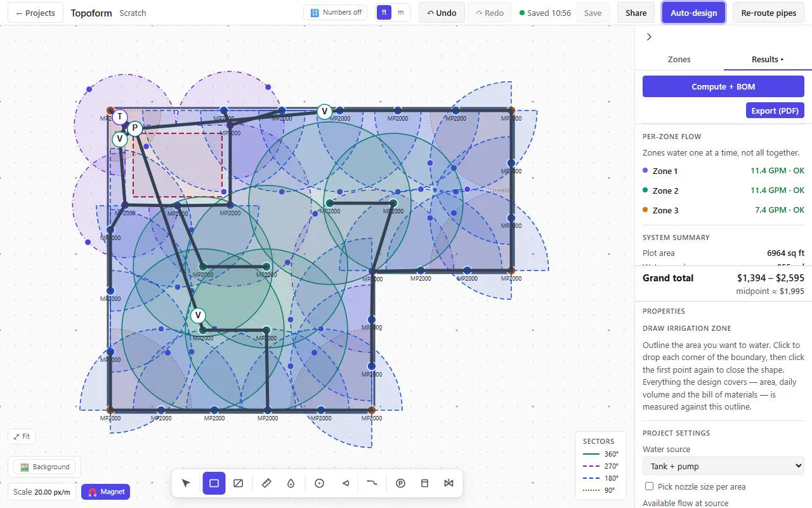Click the V valve marker near MP2000 at bottom

(198, 316)
